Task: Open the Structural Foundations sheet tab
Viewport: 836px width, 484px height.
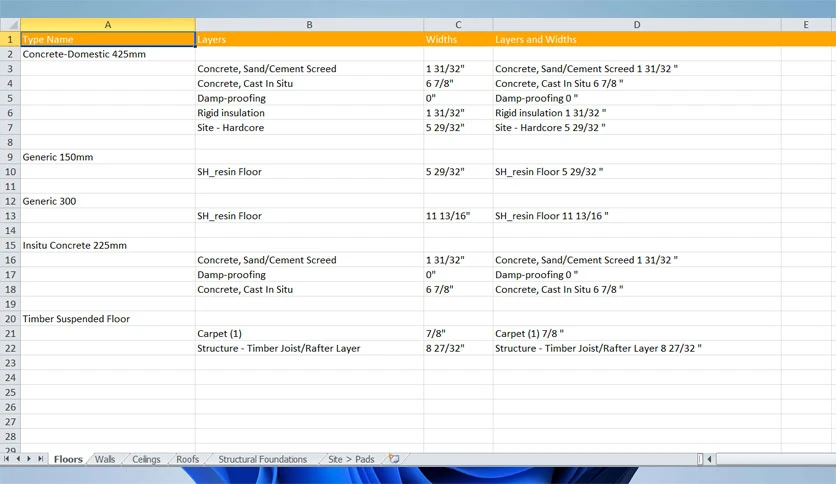Action: click(x=262, y=459)
